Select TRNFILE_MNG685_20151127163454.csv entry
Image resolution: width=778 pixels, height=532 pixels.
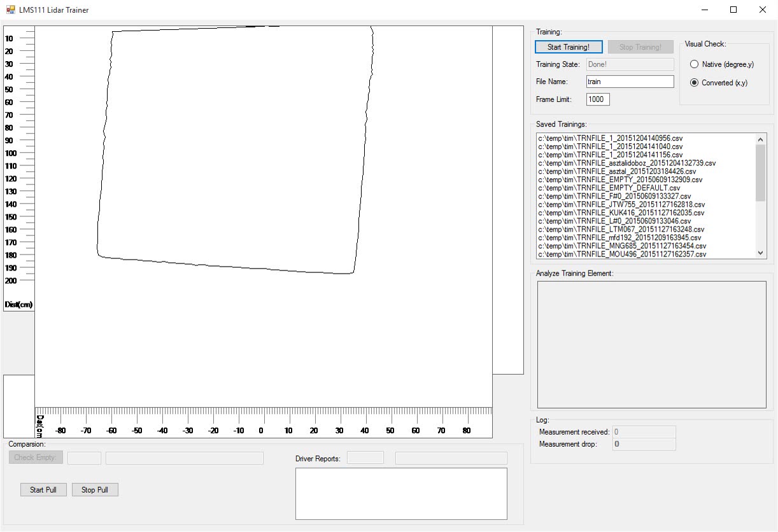click(622, 246)
